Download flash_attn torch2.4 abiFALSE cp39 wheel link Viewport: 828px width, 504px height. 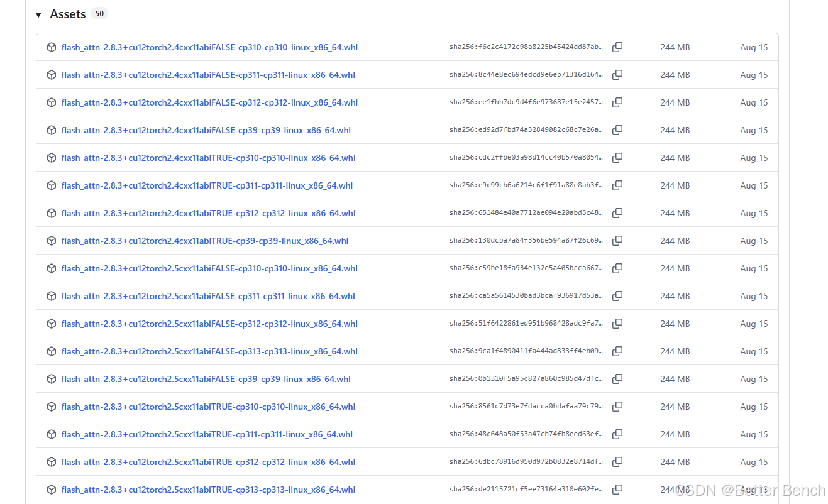point(206,130)
